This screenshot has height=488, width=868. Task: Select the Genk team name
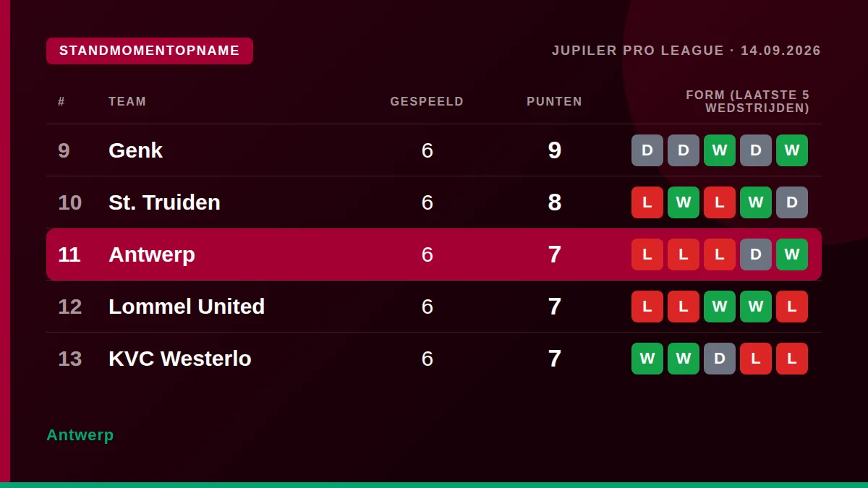click(x=135, y=150)
